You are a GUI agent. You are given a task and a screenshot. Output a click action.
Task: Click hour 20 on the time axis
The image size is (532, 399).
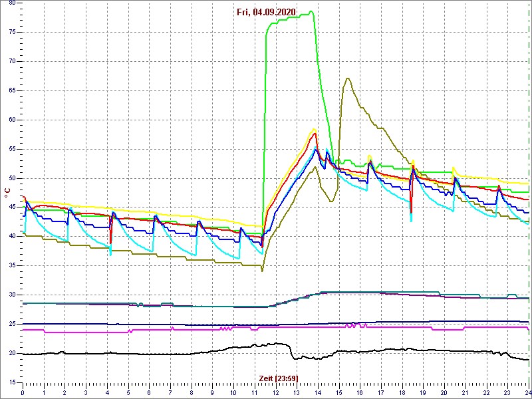444,393
